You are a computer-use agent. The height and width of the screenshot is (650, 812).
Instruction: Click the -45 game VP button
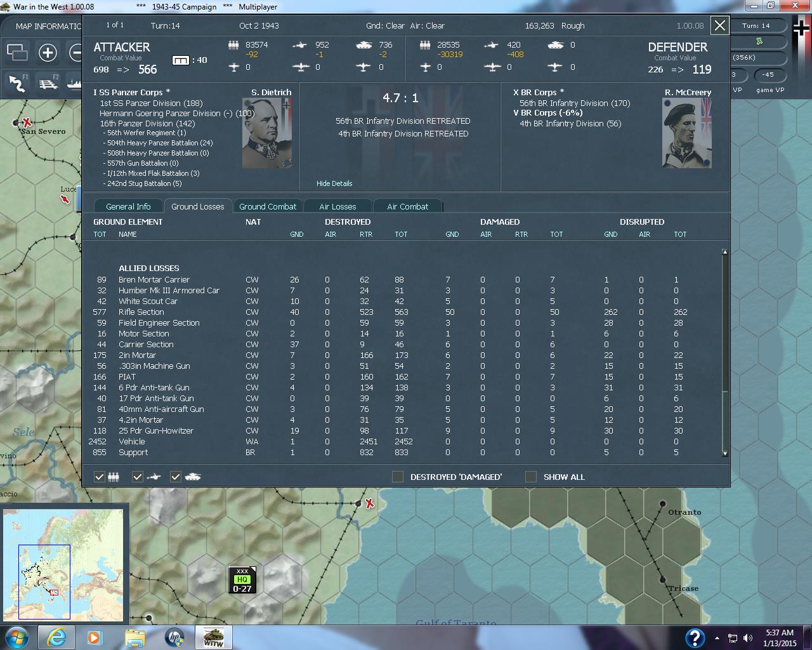(768, 75)
